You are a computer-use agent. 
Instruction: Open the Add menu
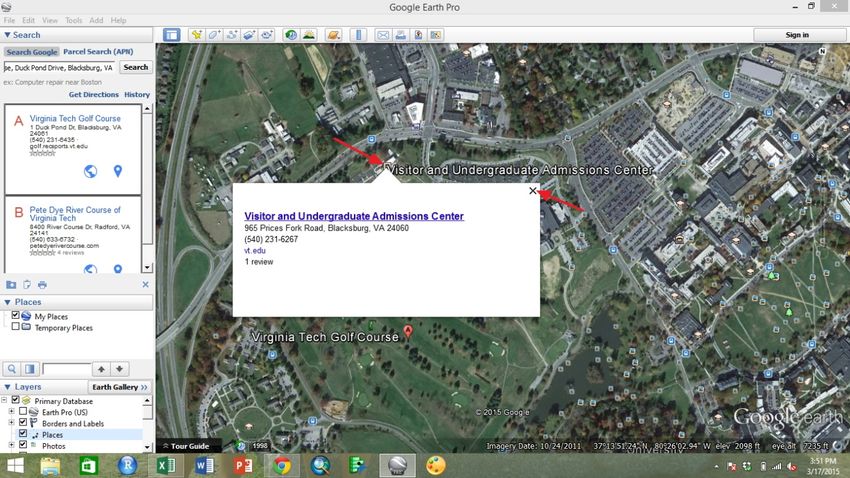[x=96, y=20]
